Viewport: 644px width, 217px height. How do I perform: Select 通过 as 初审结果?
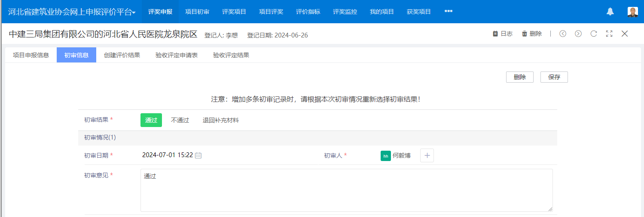coord(151,120)
